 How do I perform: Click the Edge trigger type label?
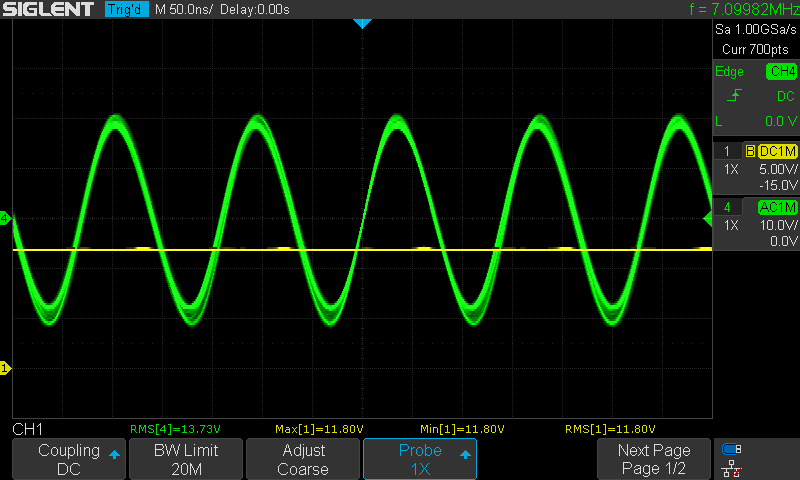pyautogui.click(x=729, y=71)
